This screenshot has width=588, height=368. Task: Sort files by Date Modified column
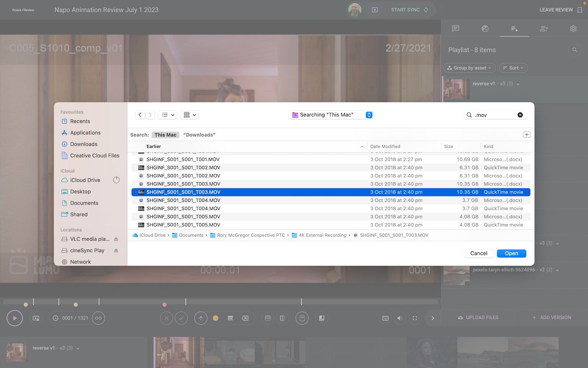point(385,146)
